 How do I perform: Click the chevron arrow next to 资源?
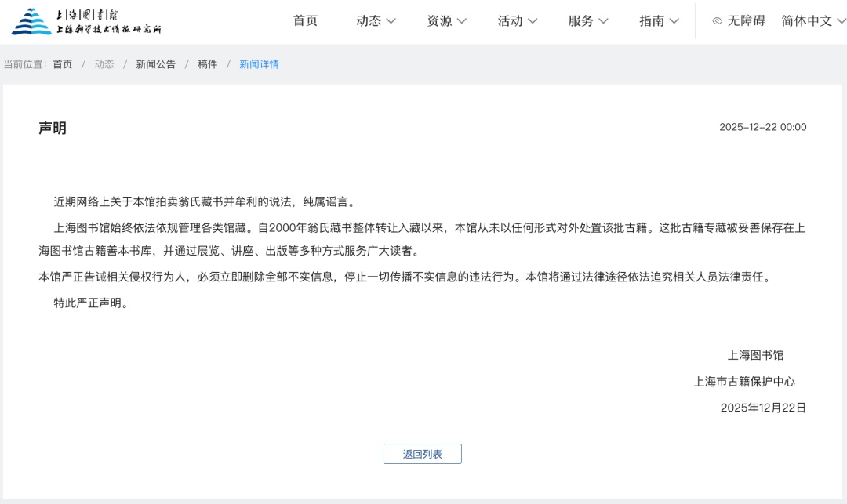(x=463, y=21)
